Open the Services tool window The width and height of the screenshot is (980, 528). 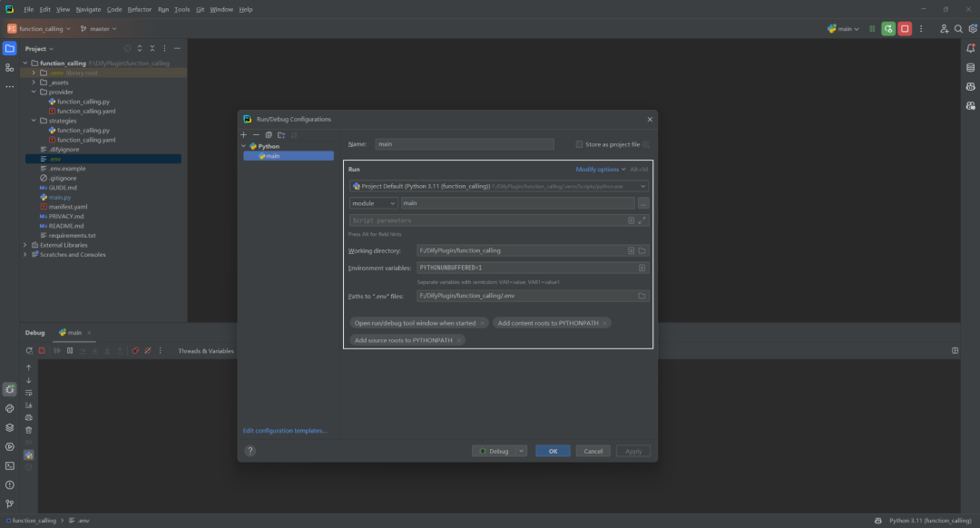[9, 446]
